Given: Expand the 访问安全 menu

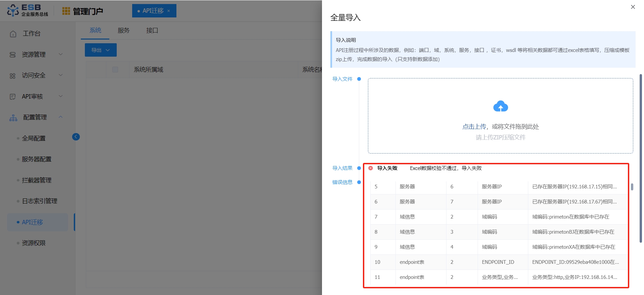Looking at the screenshot, I should coord(61,75).
